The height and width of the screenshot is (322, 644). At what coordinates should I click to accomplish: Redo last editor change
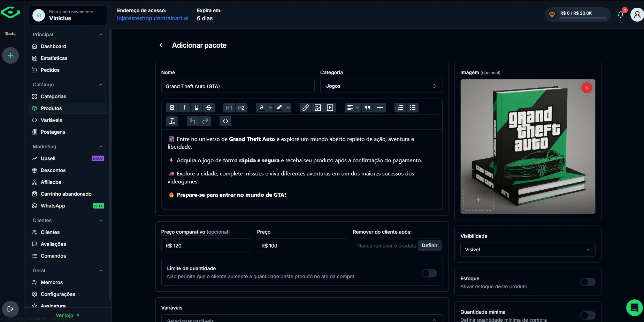(x=205, y=121)
